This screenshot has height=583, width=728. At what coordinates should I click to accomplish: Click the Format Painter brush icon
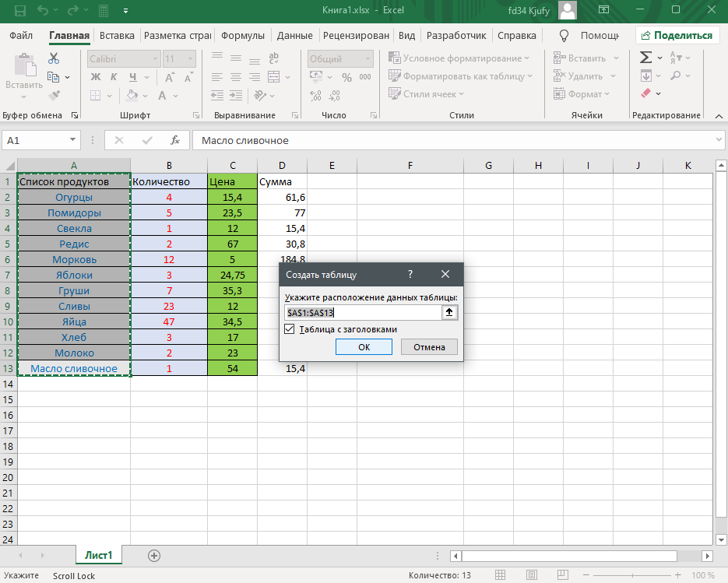54,95
